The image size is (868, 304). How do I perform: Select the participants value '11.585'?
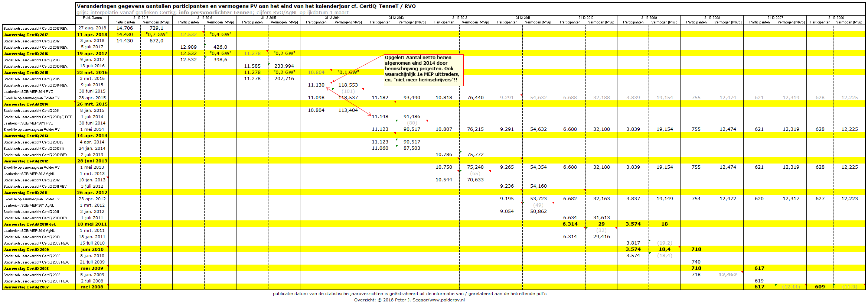coord(252,66)
